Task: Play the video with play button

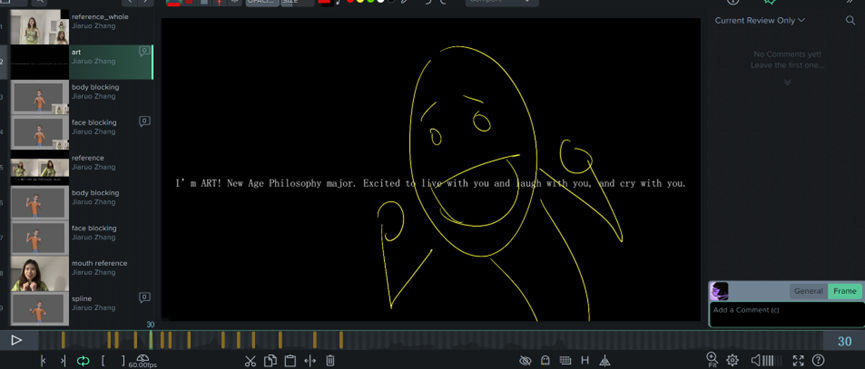Action: point(17,340)
